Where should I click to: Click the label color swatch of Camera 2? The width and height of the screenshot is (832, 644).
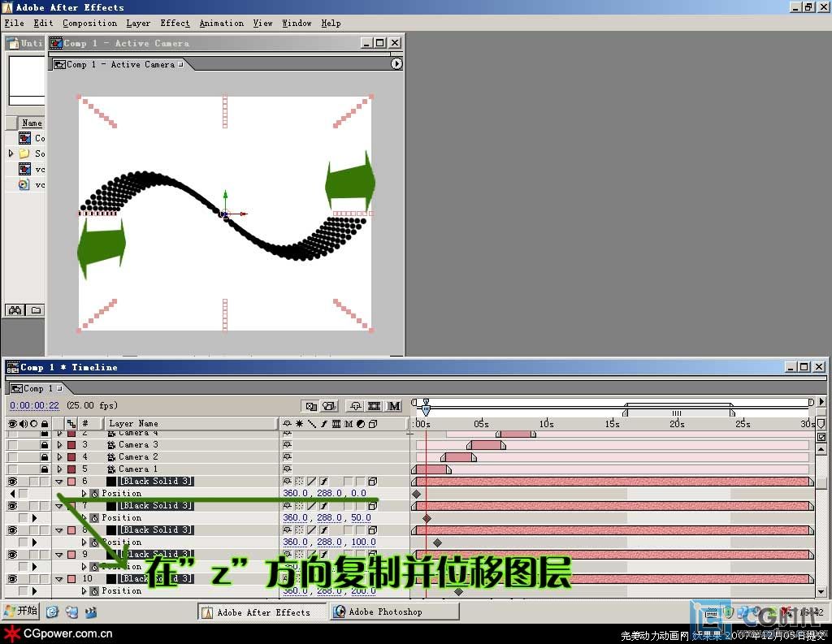(71, 457)
